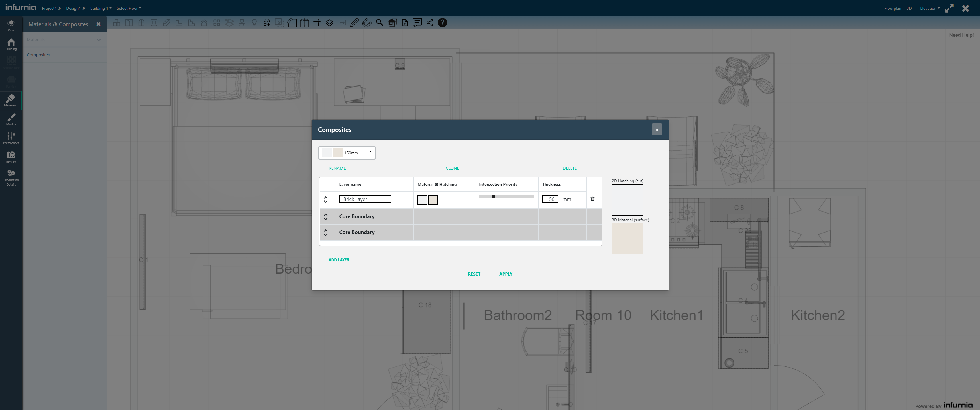Click the help question mark icon

tap(442, 23)
